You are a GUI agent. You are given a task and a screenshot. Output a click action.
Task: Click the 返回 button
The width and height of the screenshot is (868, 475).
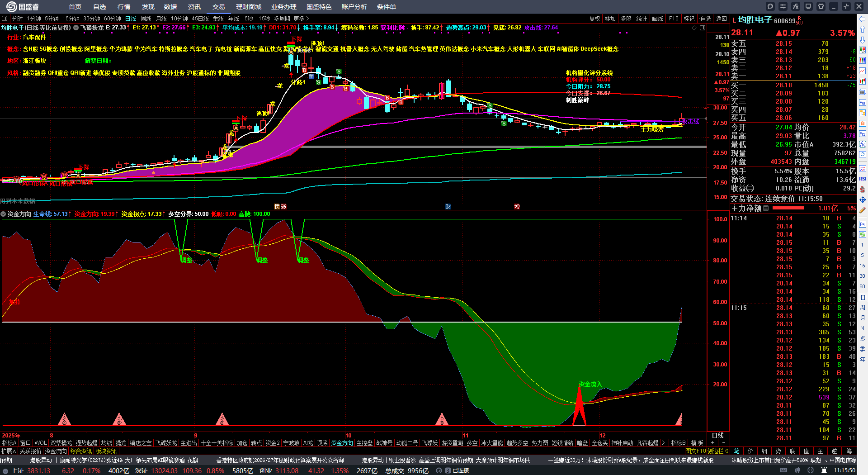point(722,19)
